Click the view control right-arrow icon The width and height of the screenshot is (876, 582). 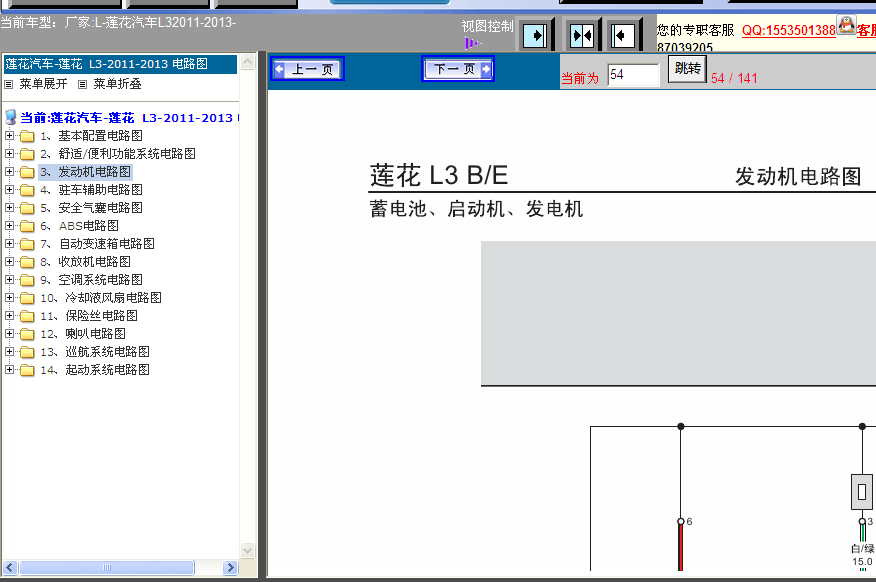535,36
